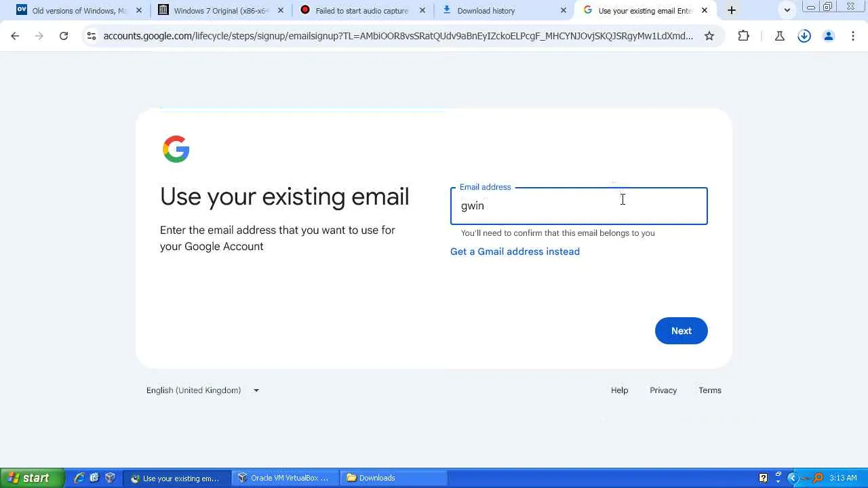Screen dimensions: 868x488
Task: Bookmark this tab with the star icon
Action: 709,36
